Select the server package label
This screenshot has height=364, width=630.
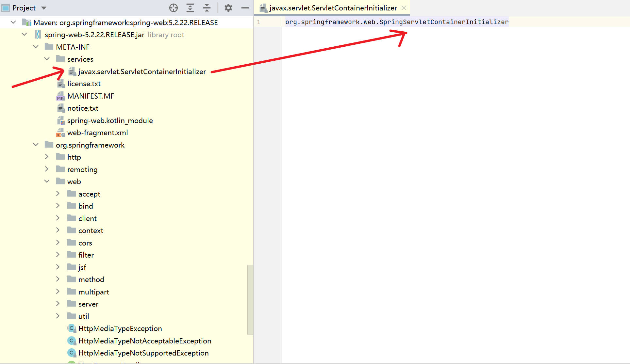pyautogui.click(x=88, y=304)
